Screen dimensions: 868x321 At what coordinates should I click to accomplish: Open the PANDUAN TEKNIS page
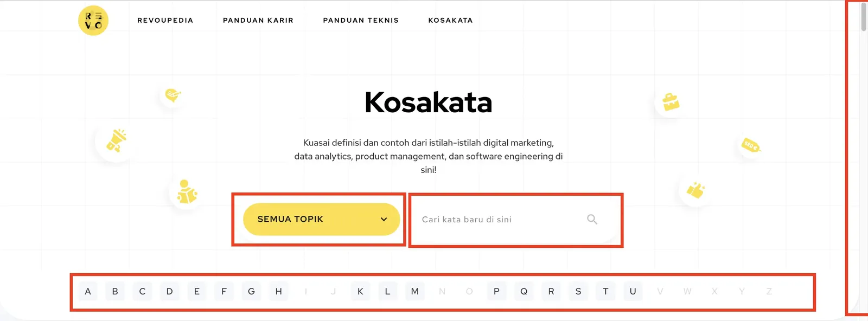pyautogui.click(x=361, y=20)
